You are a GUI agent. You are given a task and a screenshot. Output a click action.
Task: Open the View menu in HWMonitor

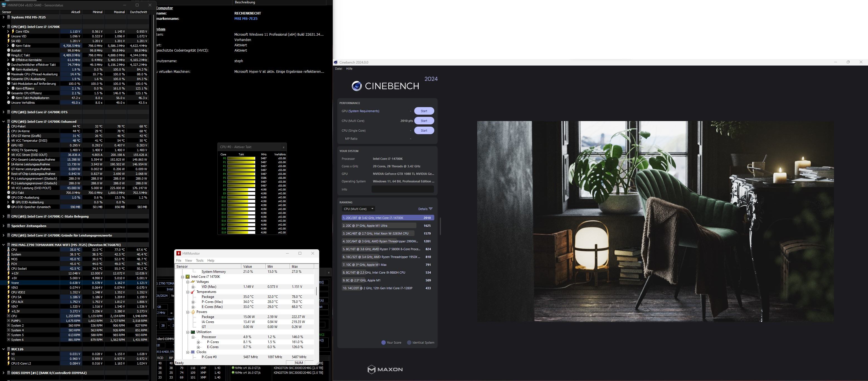click(x=188, y=260)
